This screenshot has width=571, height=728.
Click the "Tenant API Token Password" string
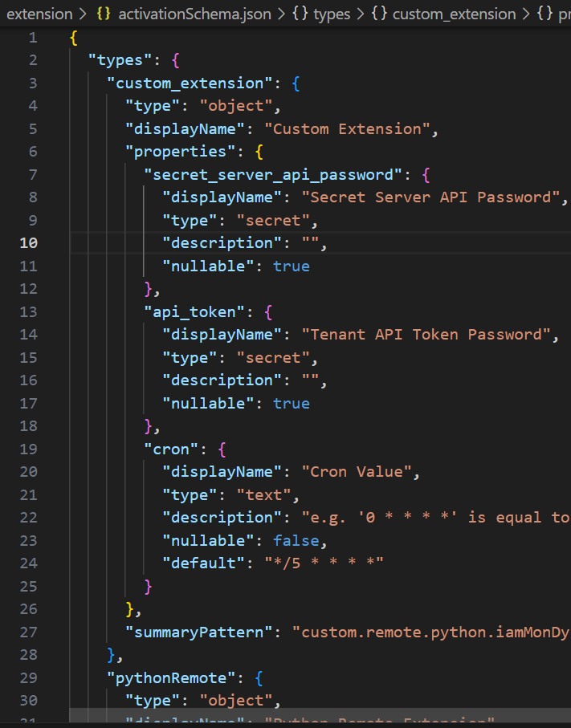[x=424, y=334]
